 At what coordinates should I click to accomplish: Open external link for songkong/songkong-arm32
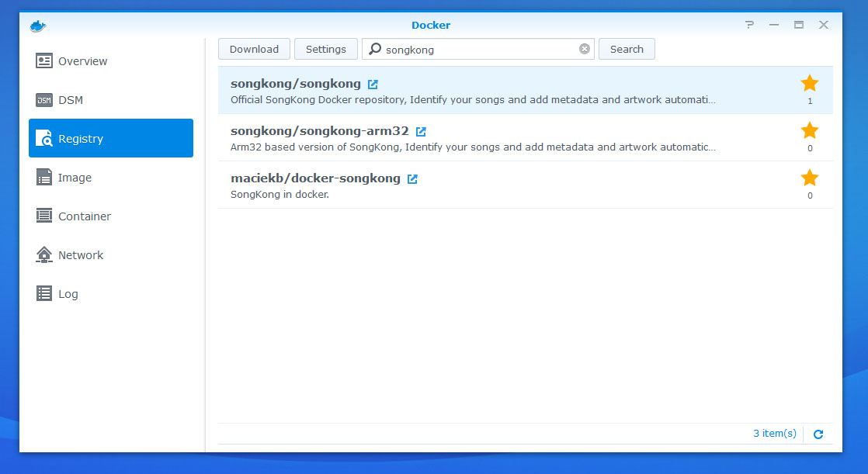pos(421,132)
